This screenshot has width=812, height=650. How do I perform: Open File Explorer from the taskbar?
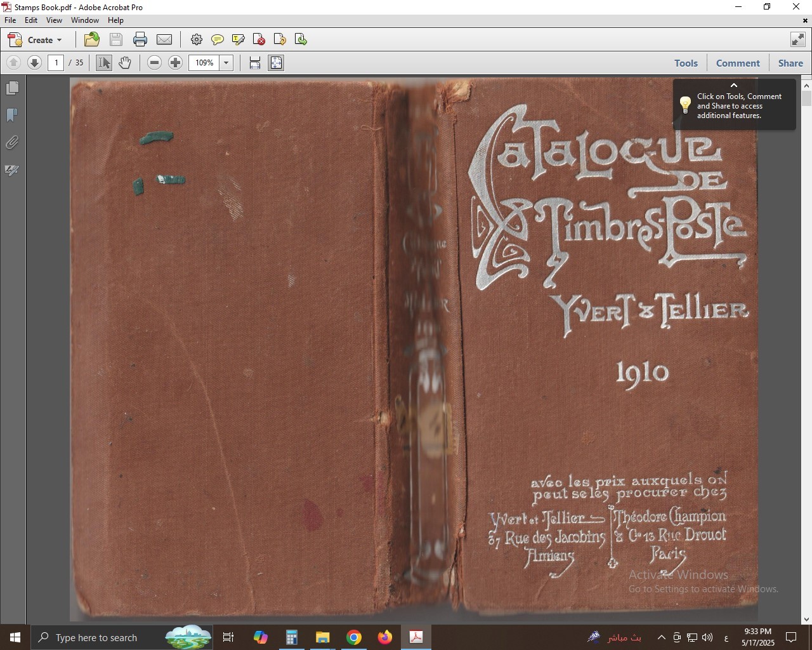(x=322, y=637)
